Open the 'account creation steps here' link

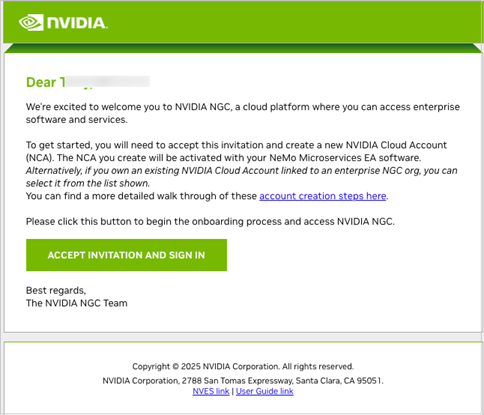click(x=323, y=196)
